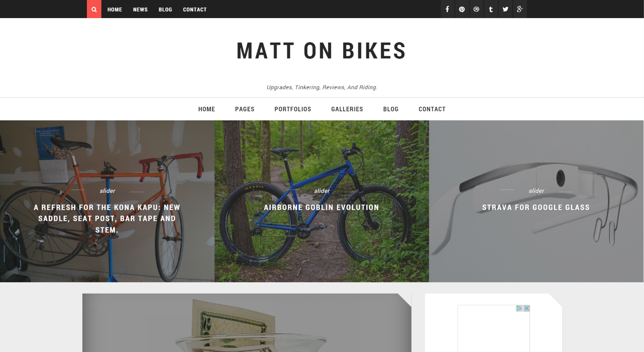Go to CONTACT in main navigation
Screen dimensions: 644x352
click(x=432, y=109)
